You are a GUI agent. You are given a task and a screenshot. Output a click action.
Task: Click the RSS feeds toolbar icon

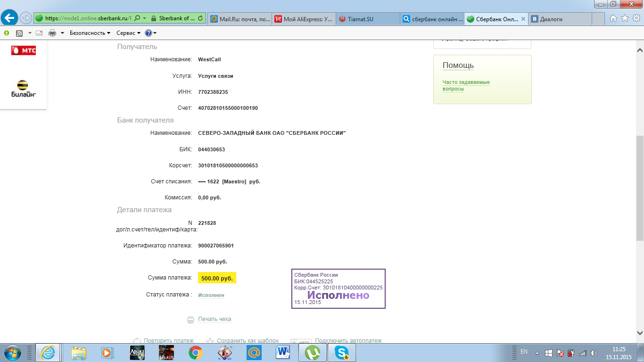[x=19, y=33]
